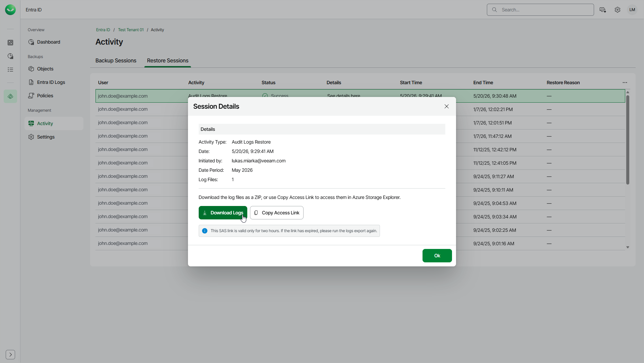Click the table scroll up arrow
The width and height of the screenshot is (644, 363).
[x=628, y=92]
